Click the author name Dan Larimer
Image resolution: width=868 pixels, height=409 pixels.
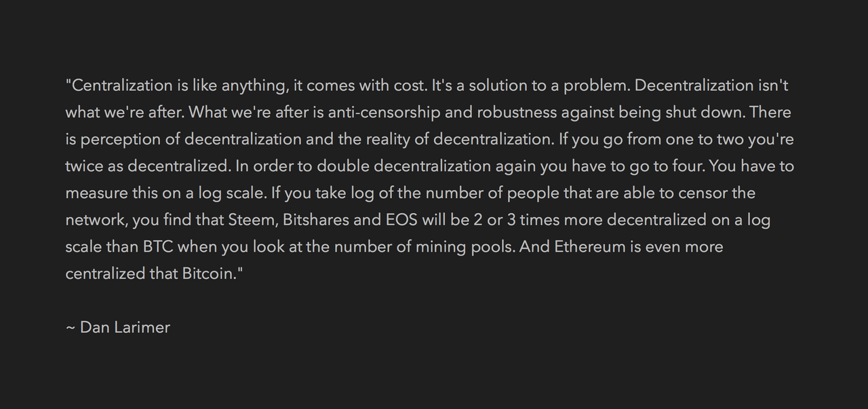click(125, 328)
